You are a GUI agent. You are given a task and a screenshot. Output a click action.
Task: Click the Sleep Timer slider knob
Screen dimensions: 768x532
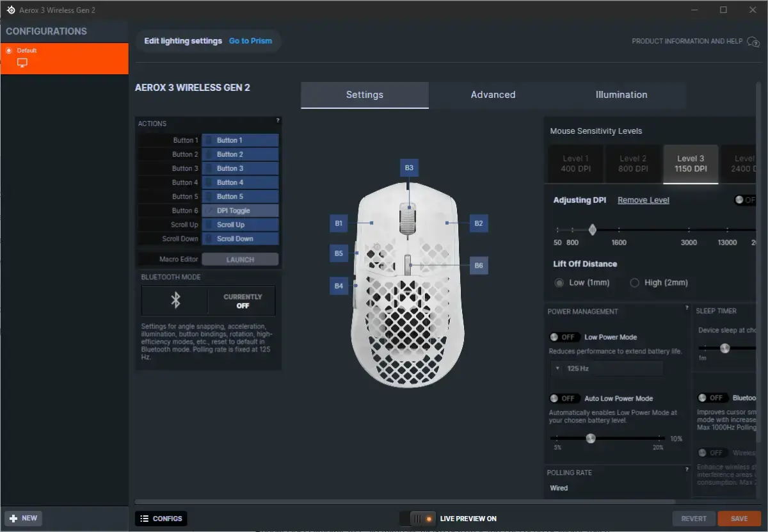tap(724, 348)
